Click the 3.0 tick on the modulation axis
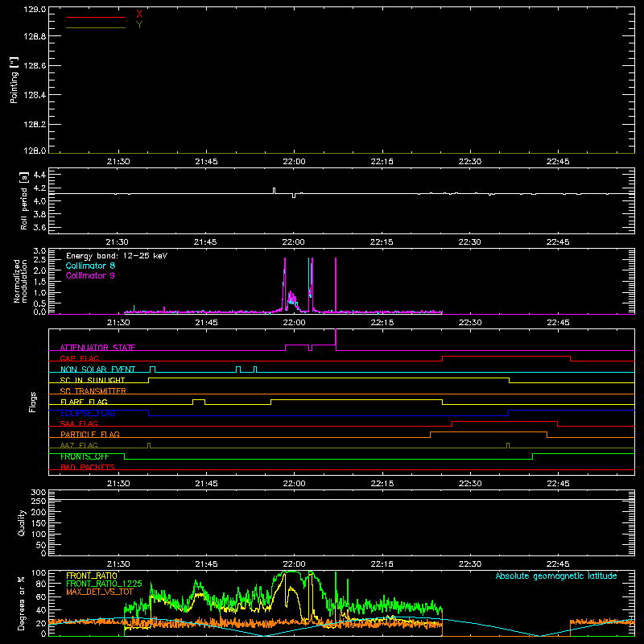 [39, 251]
